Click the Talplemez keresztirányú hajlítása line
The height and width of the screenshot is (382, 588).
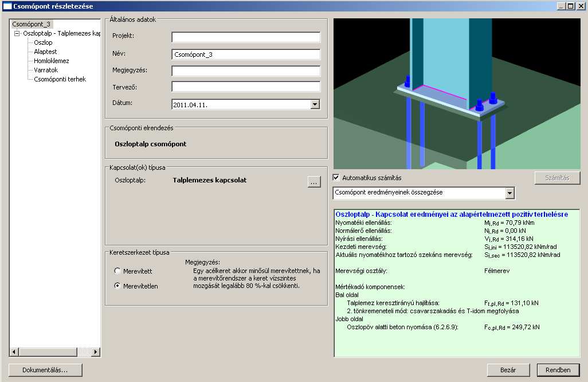442,303
